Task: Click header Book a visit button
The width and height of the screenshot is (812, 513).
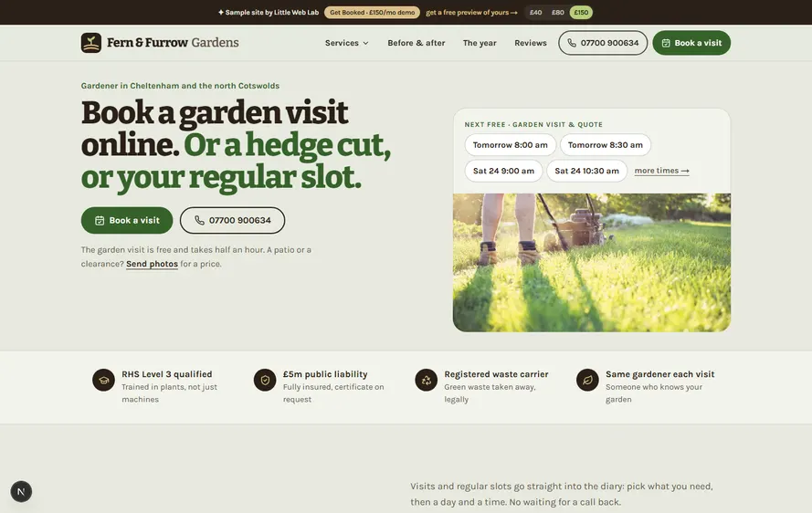Action: [x=691, y=43]
